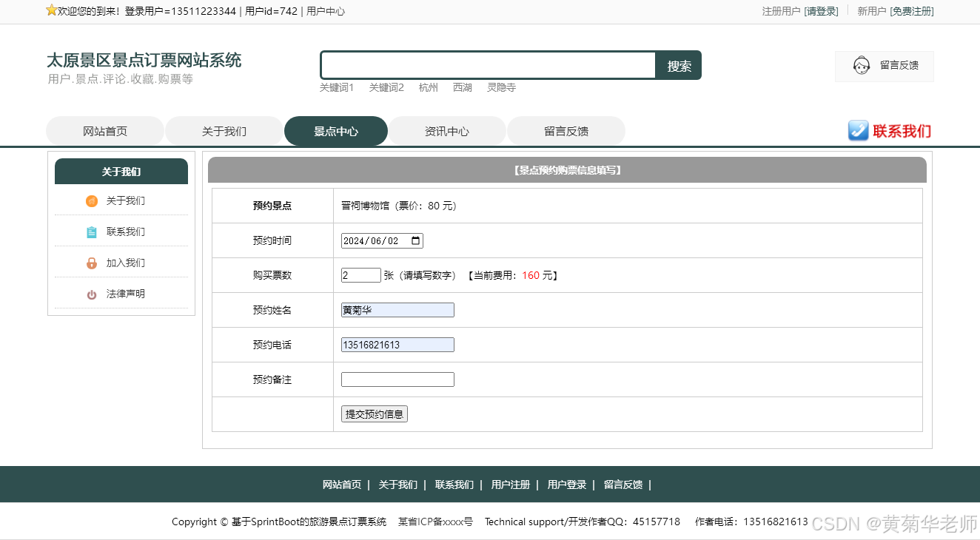This screenshot has width=980, height=540.
Task: Open 关于我们 navigation tab
Action: click(x=224, y=131)
